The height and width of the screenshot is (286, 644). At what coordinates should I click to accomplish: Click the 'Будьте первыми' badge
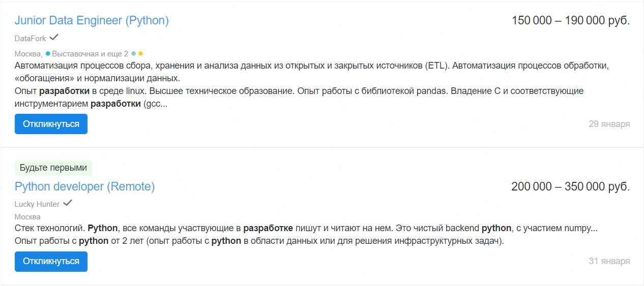click(x=53, y=168)
